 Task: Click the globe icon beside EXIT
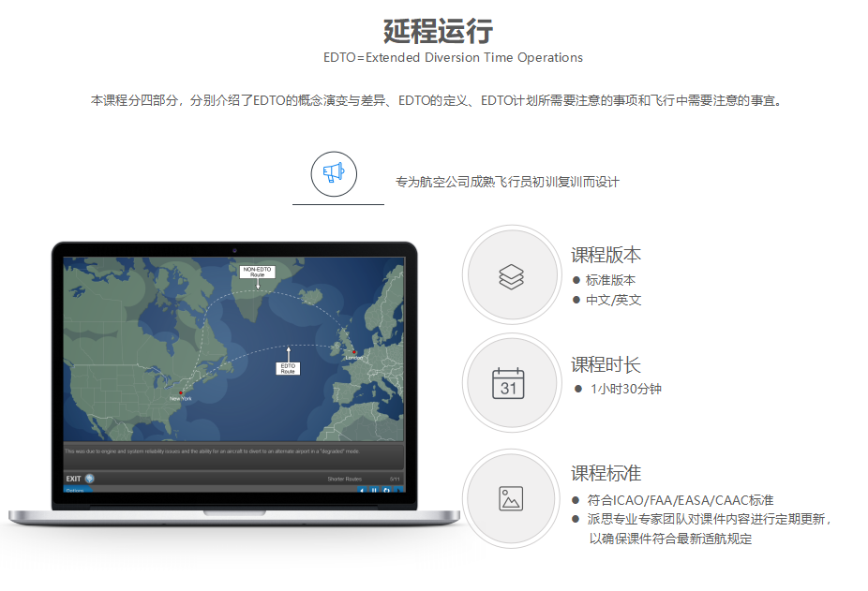tap(90, 478)
